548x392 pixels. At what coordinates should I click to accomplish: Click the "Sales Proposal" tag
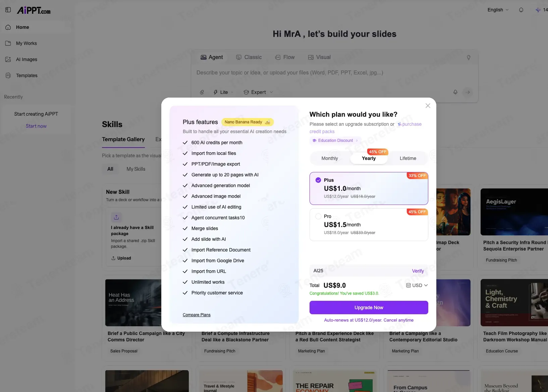tap(124, 351)
